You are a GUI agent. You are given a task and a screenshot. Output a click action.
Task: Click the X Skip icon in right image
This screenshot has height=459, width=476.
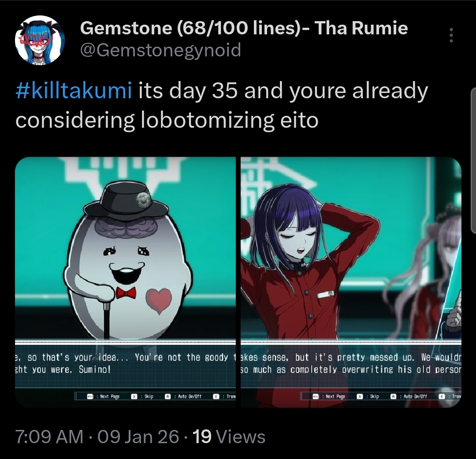[360, 396]
